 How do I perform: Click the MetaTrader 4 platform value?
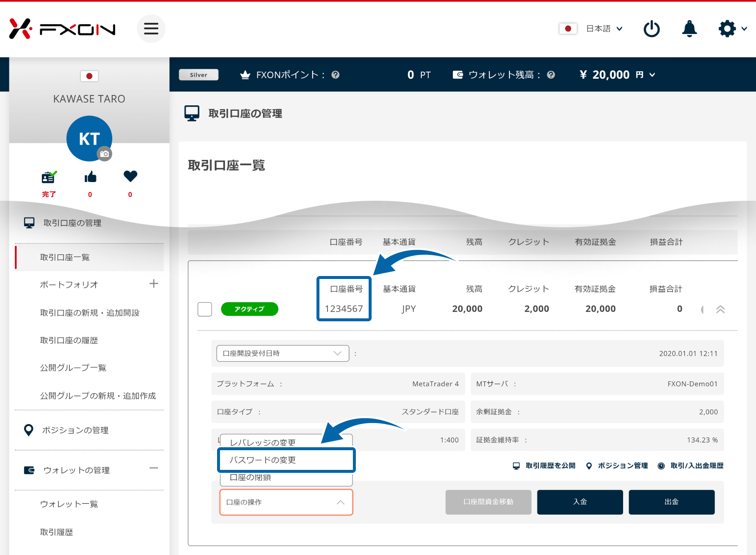coord(436,384)
